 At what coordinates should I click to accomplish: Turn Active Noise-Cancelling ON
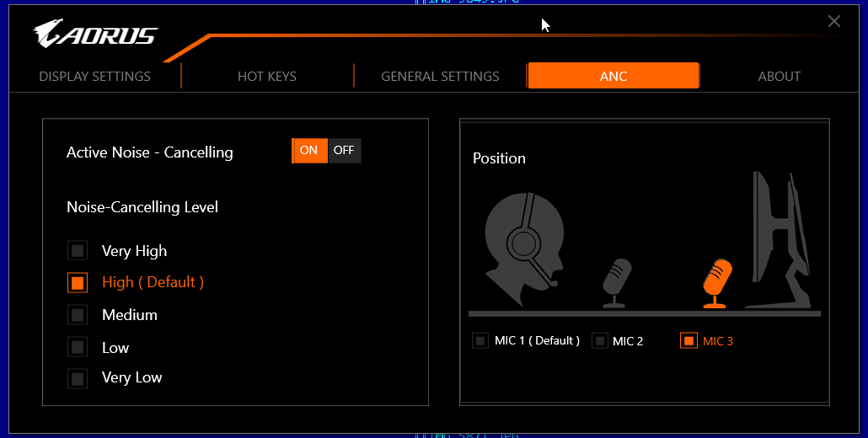click(309, 151)
